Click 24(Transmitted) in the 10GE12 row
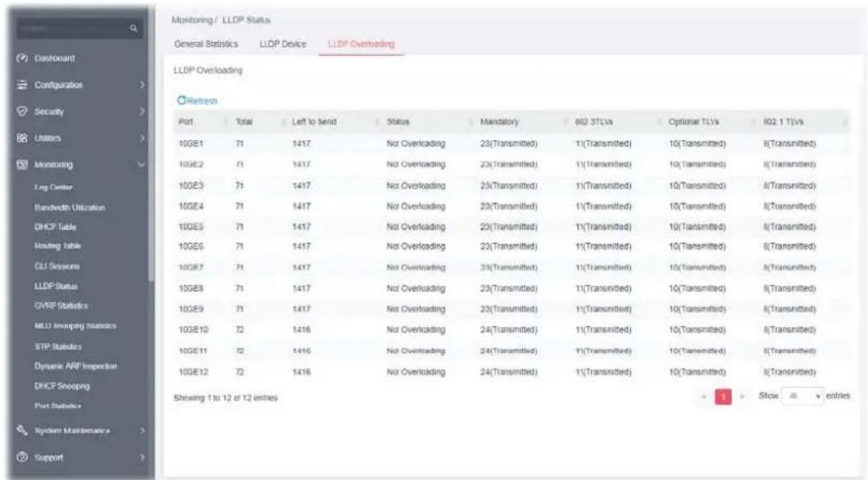The height and width of the screenshot is (480, 868). point(509,372)
